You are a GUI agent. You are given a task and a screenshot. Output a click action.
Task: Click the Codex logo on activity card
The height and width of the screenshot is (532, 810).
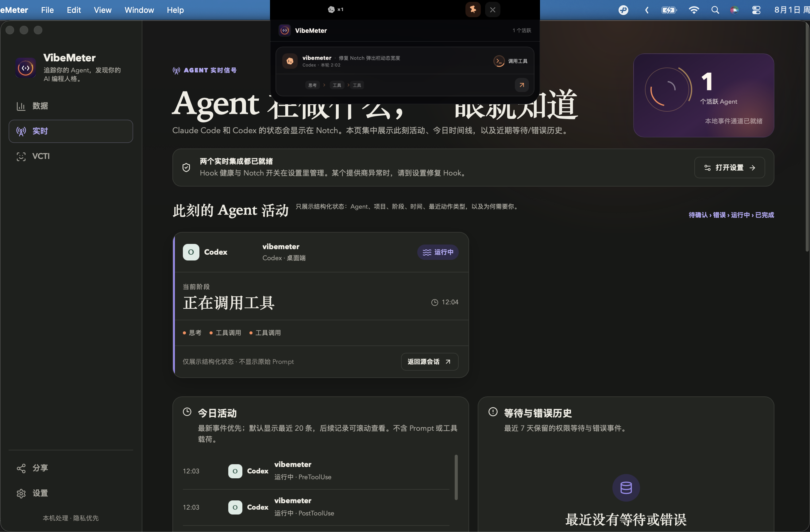(x=191, y=252)
